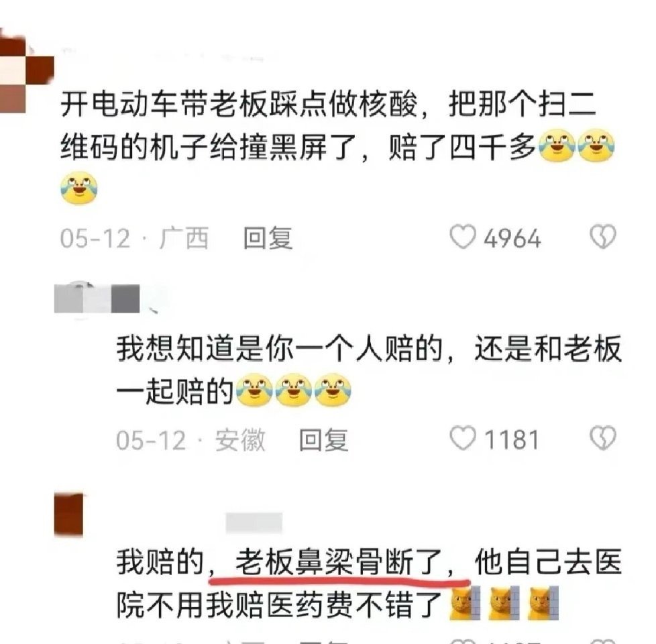Tap the red-underlined text 老板鼻梁骨断了

339,562
